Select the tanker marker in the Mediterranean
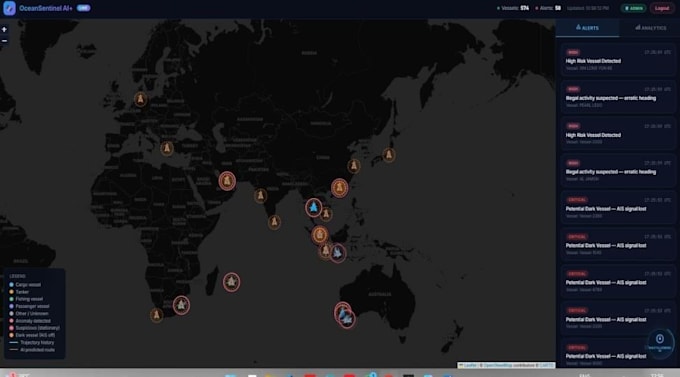The image size is (680, 377). tap(167, 148)
